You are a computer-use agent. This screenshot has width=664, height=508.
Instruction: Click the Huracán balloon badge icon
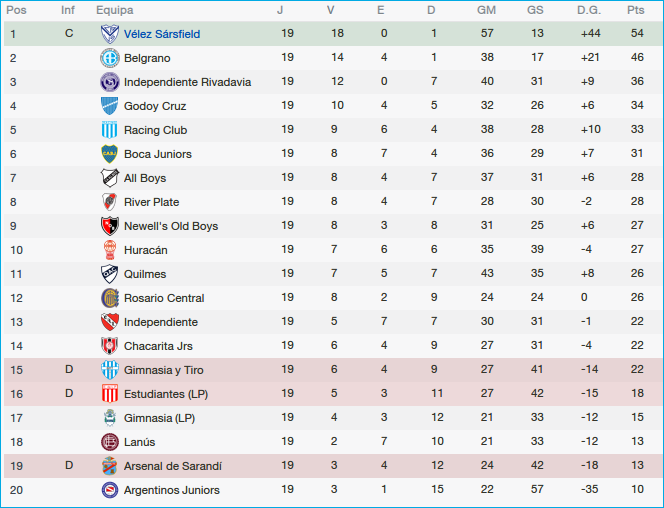[x=110, y=250]
